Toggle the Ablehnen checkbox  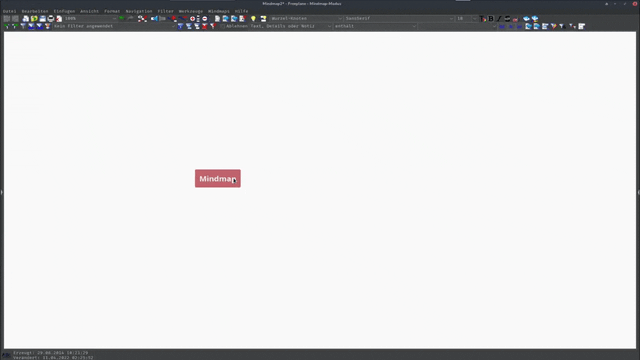tap(222, 26)
